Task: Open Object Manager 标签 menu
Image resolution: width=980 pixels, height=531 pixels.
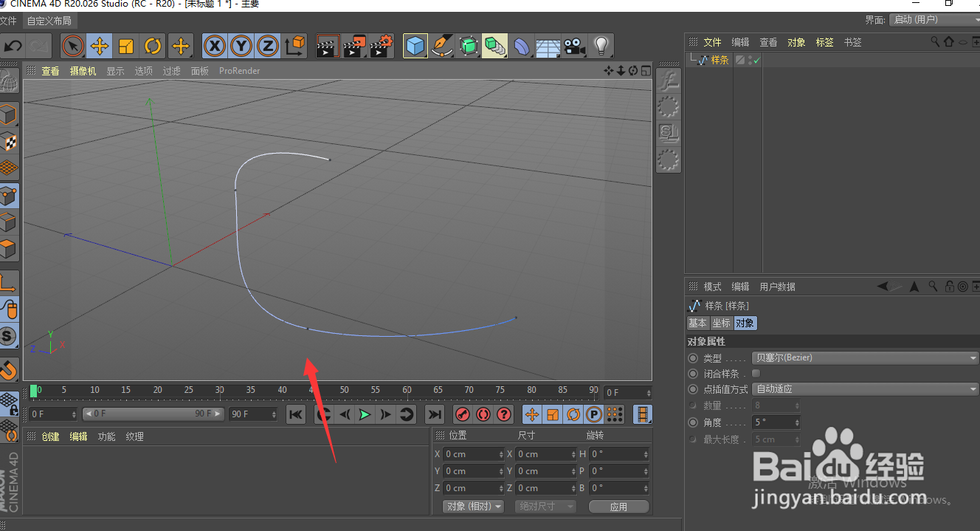Action: (x=824, y=42)
